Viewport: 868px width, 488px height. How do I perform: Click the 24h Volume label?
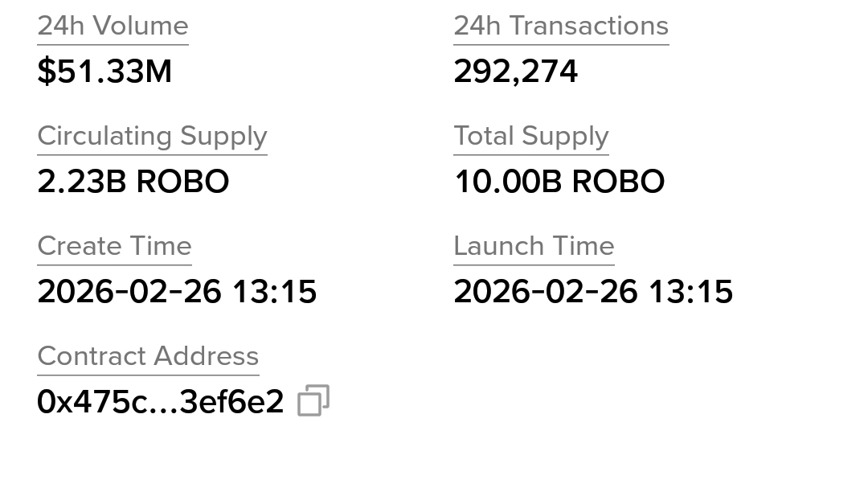click(x=113, y=26)
